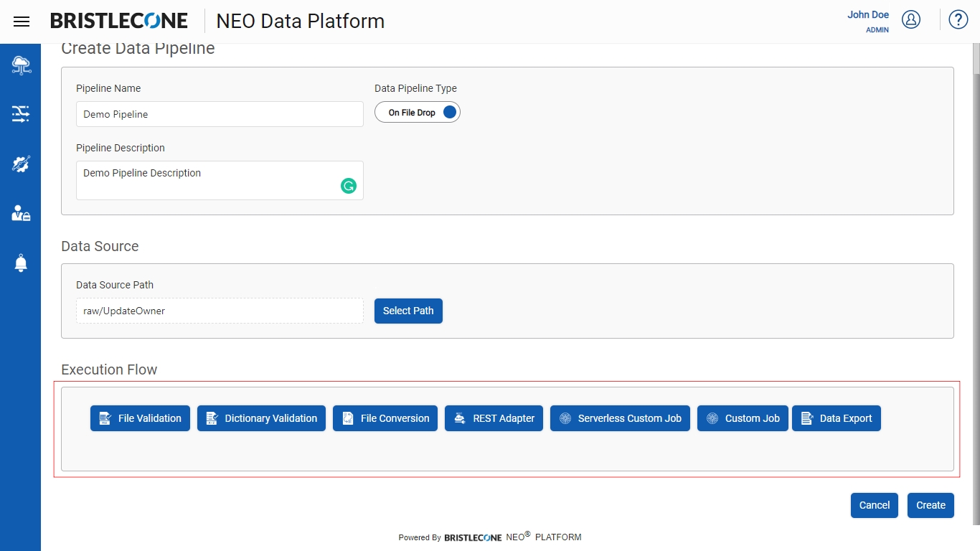Click the NEO Data Platform title

(301, 22)
